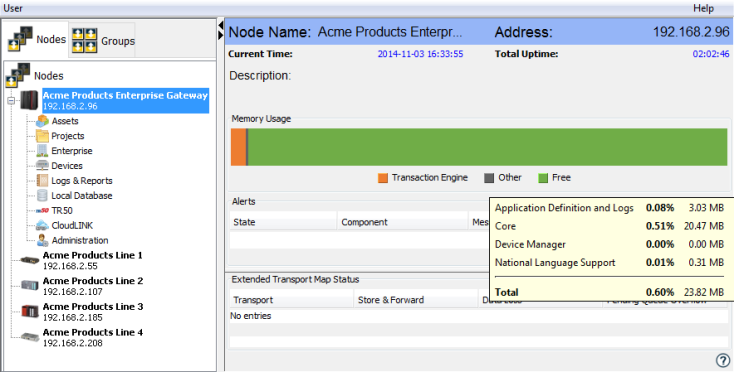The image size is (734, 372).
Task: Open the Projects tree item
Action: click(x=67, y=136)
